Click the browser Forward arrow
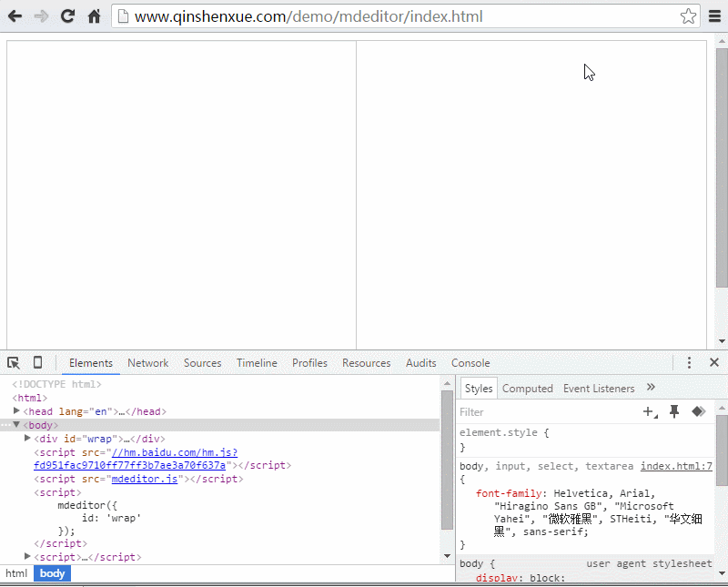The height and width of the screenshot is (587, 728). 41,16
